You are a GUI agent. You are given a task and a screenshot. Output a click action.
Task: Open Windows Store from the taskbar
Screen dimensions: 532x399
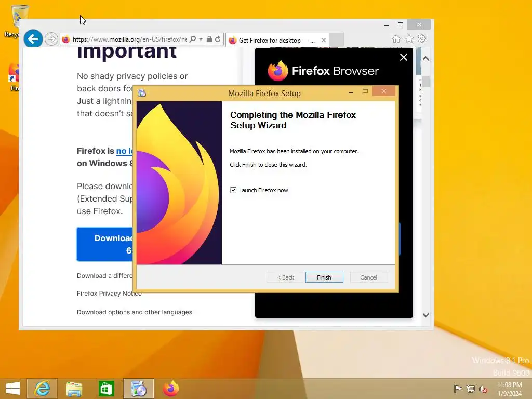click(106, 389)
